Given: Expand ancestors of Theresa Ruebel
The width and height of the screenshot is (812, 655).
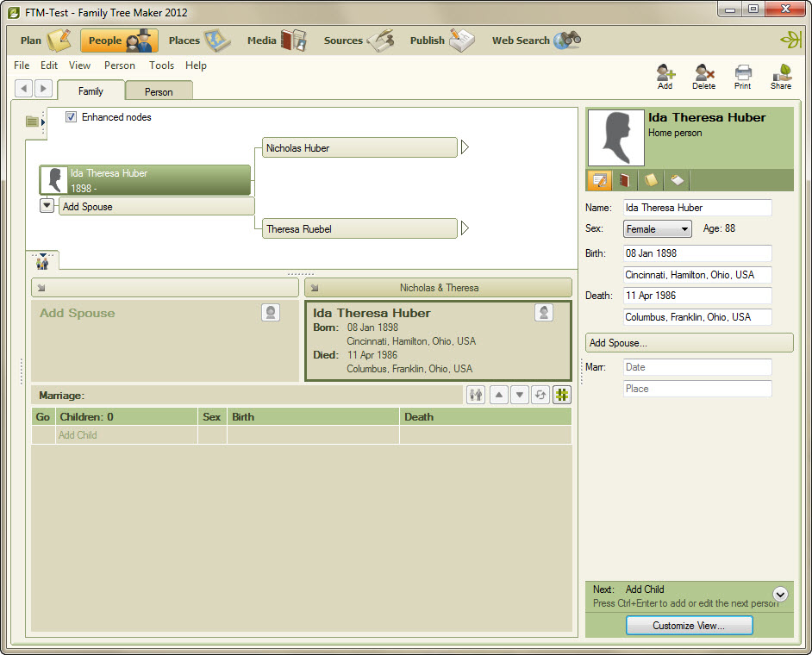Looking at the screenshot, I should click(x=465, y=228).
